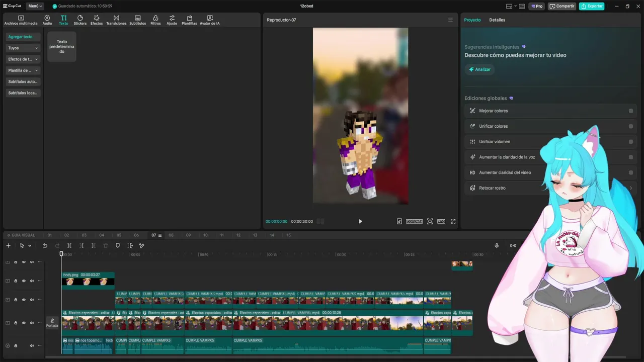Open the 9:16 aspect ratio selector

(441, 221)
